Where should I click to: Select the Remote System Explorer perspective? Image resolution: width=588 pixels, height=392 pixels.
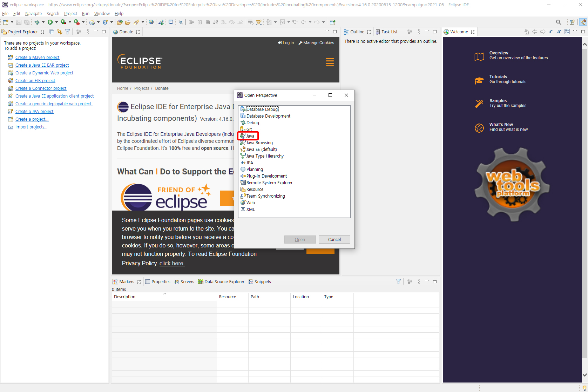pyautogui.click(x=266, y=182)
